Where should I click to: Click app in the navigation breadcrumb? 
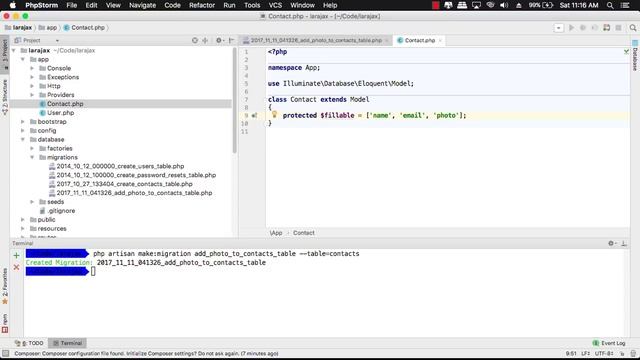click(48, 28)
